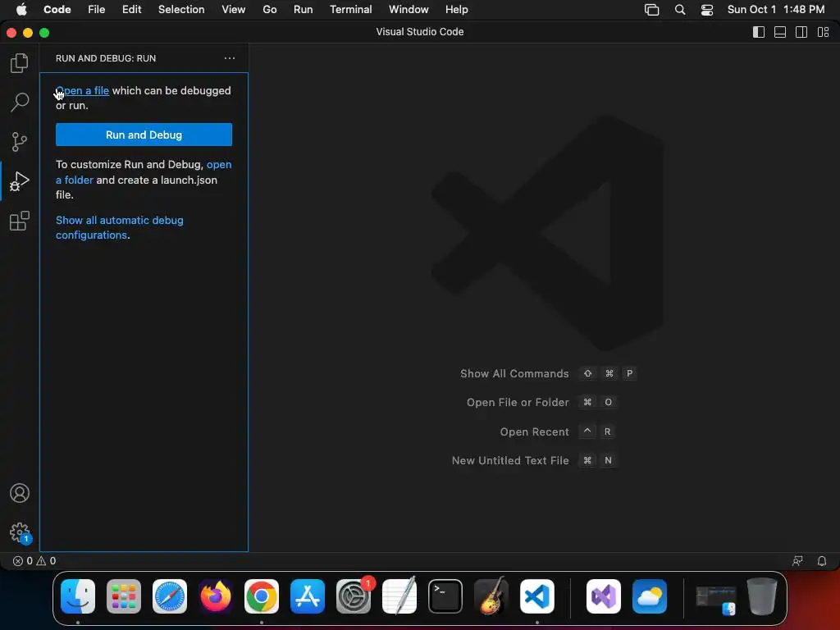
Task: Open Weather app from the Dock
Action: pos(650,596)
